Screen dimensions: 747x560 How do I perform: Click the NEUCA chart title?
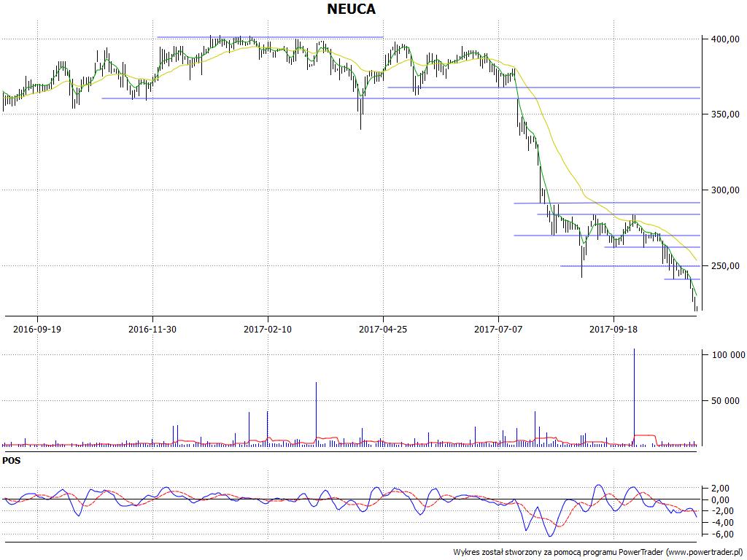point(351,9)
